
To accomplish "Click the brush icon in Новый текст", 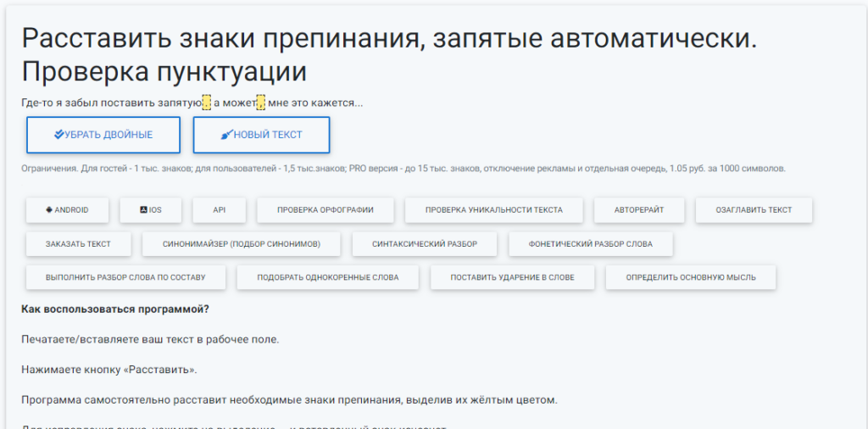I will pyautogui.click(x=226, y=135).
